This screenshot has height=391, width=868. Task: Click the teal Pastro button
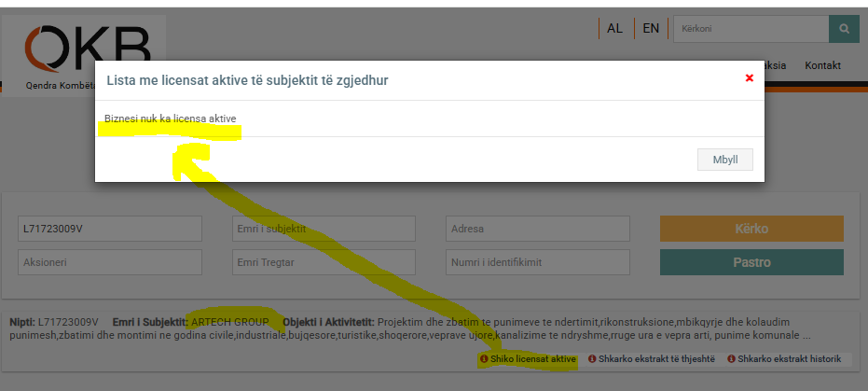751,262
